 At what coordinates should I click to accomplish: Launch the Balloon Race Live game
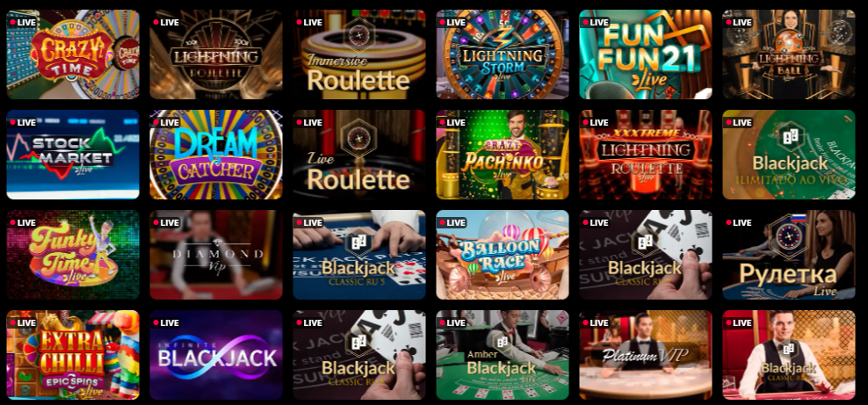(x=503, y=255)
